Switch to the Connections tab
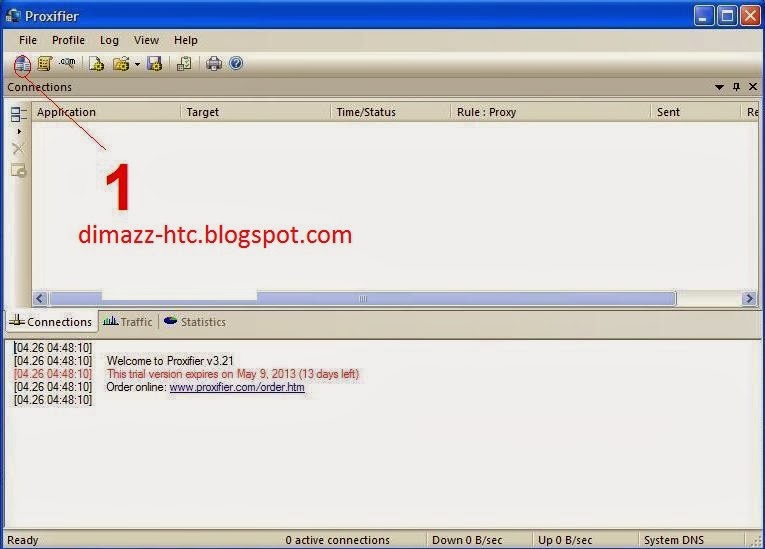This screenshot has height=549, width=765. pos(51,322)
